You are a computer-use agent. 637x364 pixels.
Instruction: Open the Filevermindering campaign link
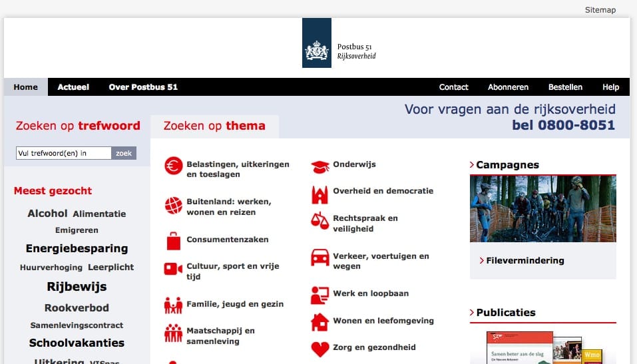[x=525, y=260]
